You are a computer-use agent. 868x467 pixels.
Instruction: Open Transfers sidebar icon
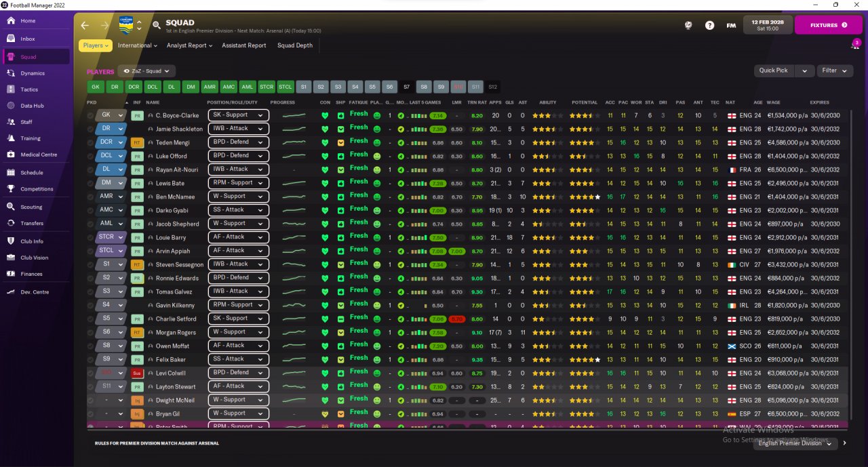click(11, 223)
